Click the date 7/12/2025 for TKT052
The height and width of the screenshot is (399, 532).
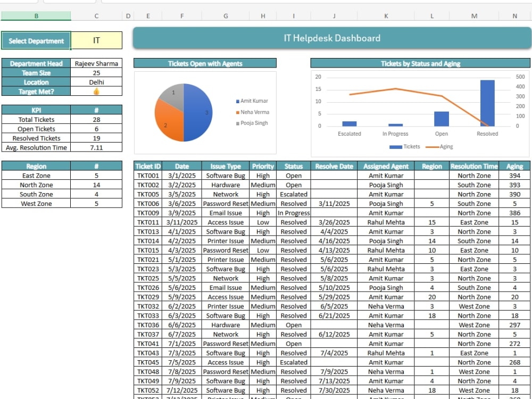[x=182, y=390]
